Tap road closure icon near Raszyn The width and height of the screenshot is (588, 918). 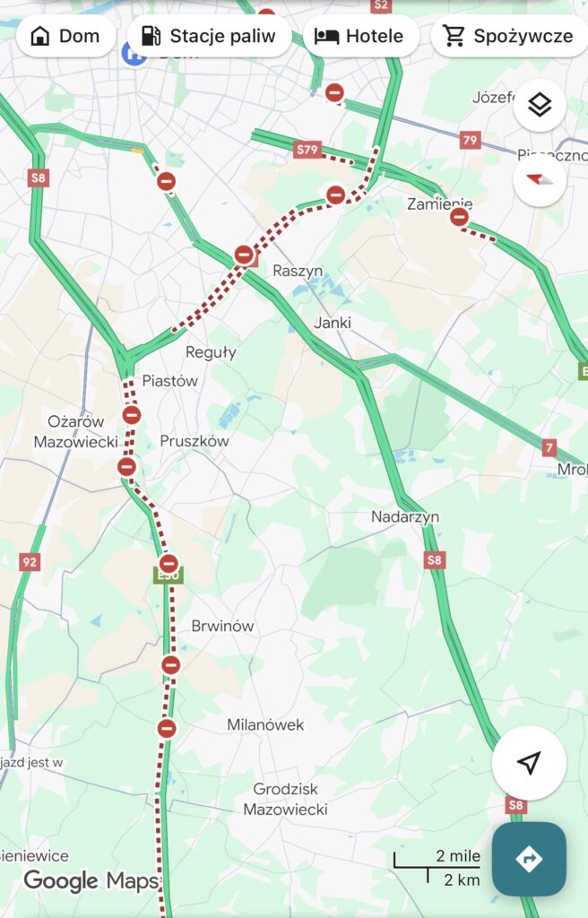244,255
